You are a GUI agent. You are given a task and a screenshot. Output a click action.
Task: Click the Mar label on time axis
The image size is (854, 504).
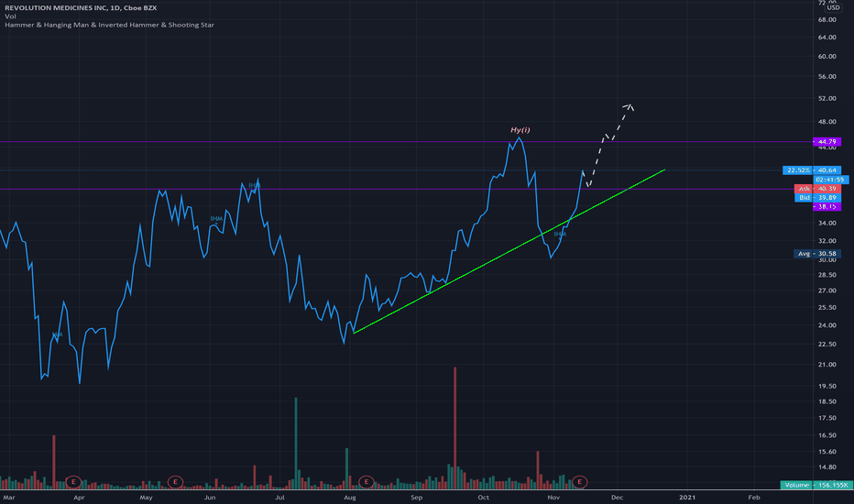(x=9, y=498)
